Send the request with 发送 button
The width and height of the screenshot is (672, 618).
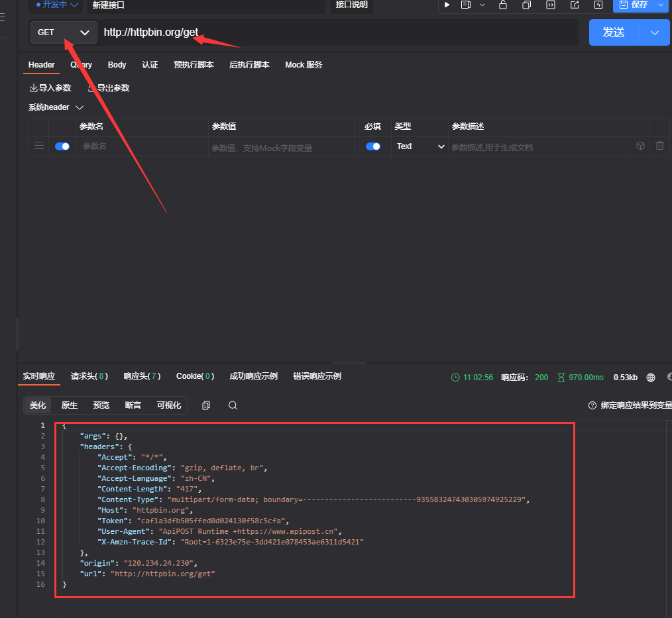click(x=614, y=32)
